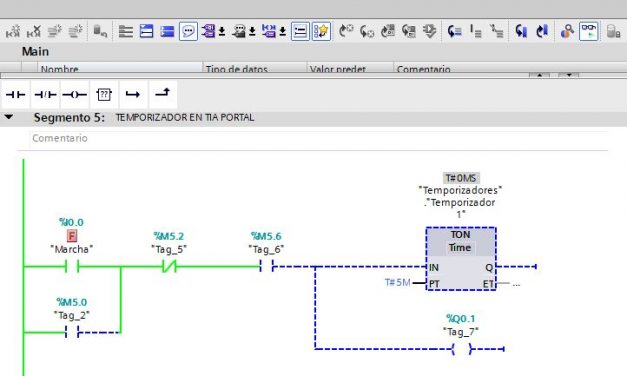Toggle free-form comments speech bubble icon
627x376 pixels.
[x=188, y=31]
